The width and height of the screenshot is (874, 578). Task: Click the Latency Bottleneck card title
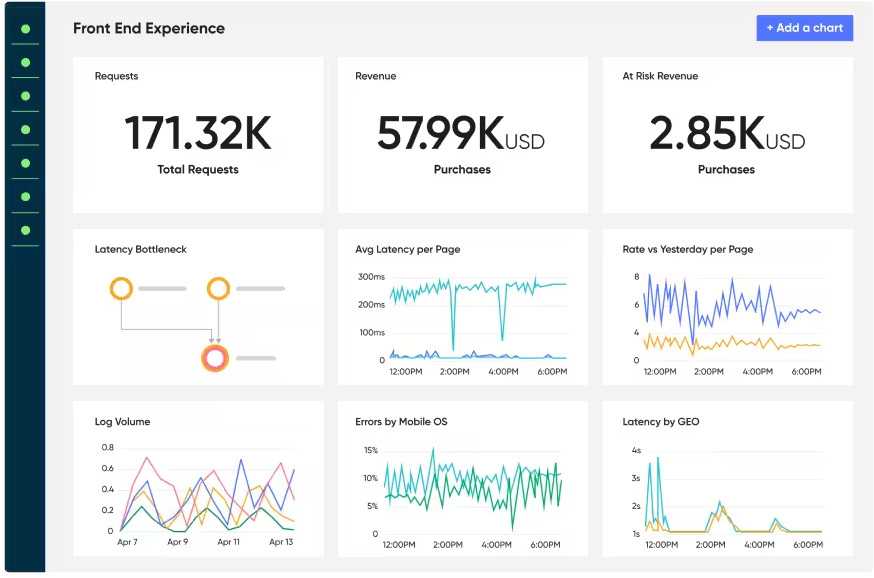coord(140,249)
